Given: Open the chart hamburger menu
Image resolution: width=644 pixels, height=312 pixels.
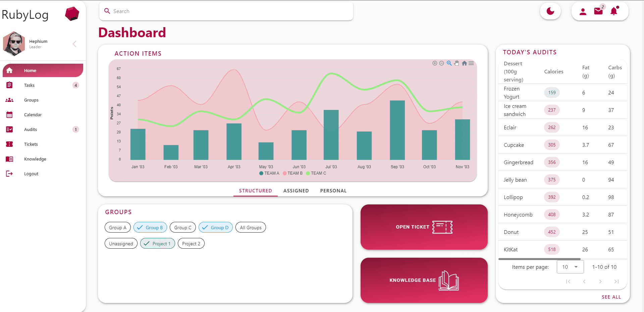Looking at the screenshot, I should coord(471,63).
